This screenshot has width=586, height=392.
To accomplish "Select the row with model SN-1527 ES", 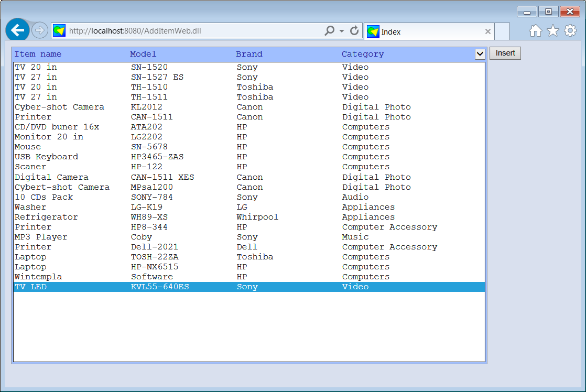I will [249, 77].
